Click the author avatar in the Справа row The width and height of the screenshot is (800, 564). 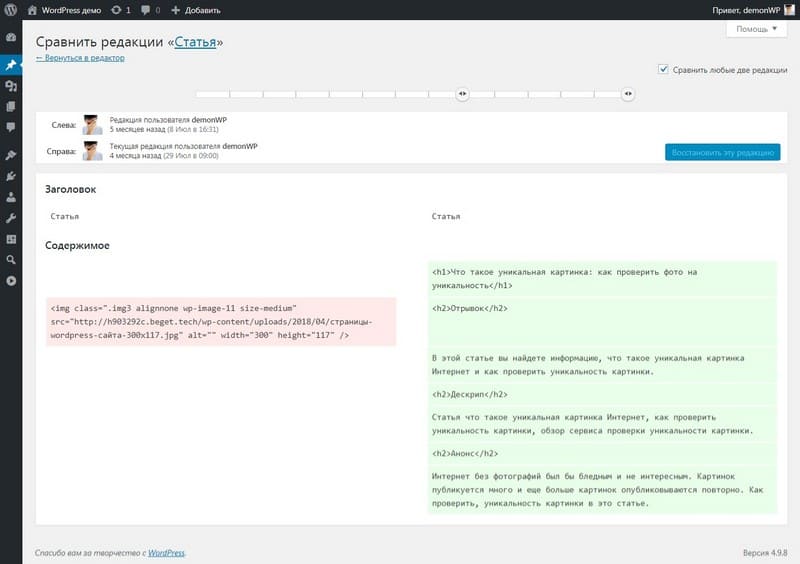pyautogui.click(x=92, y=151)
